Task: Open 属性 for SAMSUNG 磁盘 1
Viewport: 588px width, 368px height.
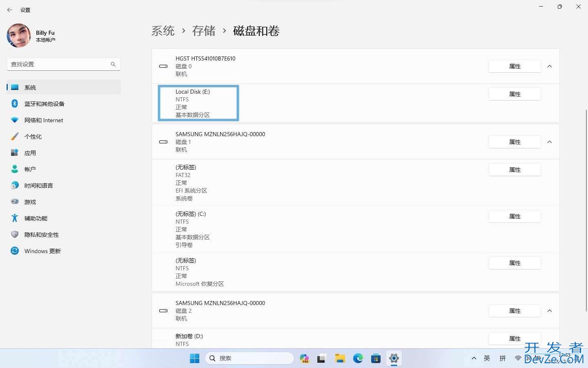Action: 515,142
